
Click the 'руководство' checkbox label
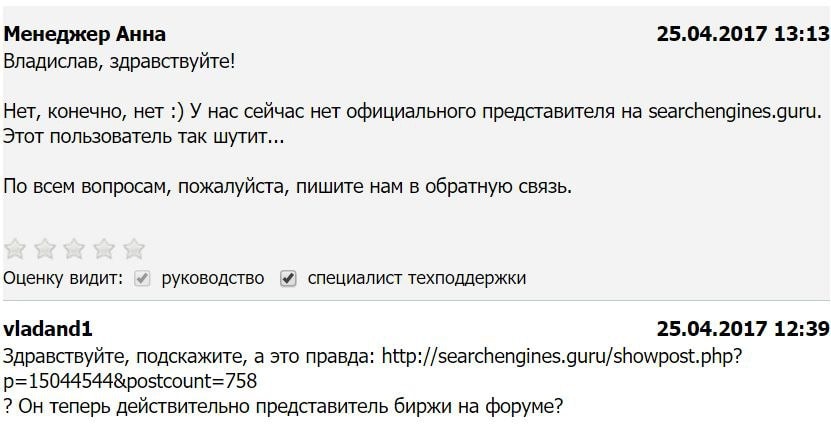(212, 279)
